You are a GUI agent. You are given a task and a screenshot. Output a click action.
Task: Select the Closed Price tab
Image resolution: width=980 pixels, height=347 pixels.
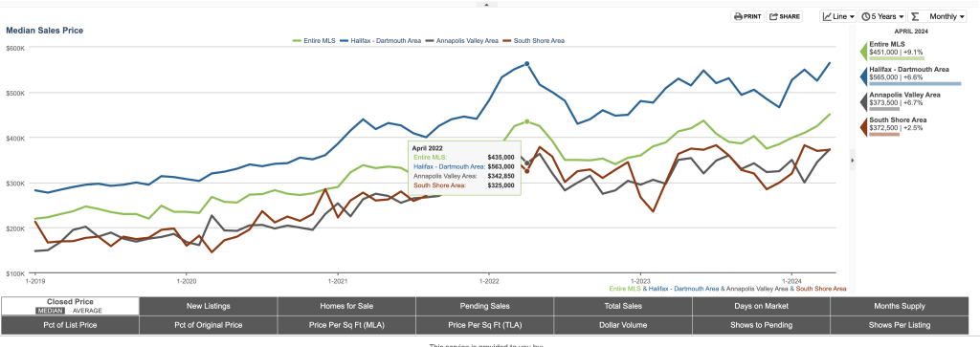70,306
